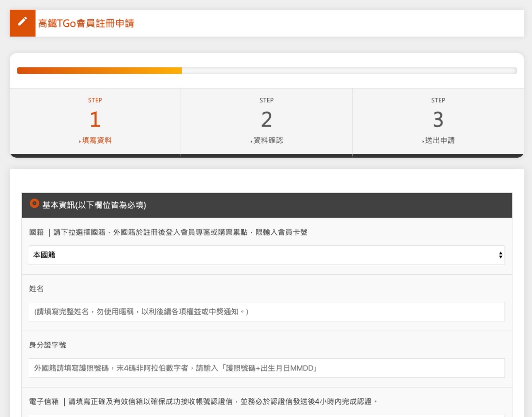The height and width of the screenshot is (417, 532).
Task: Select the STEP 1 填寫資料 tab
Action: (x=95, y=121)
